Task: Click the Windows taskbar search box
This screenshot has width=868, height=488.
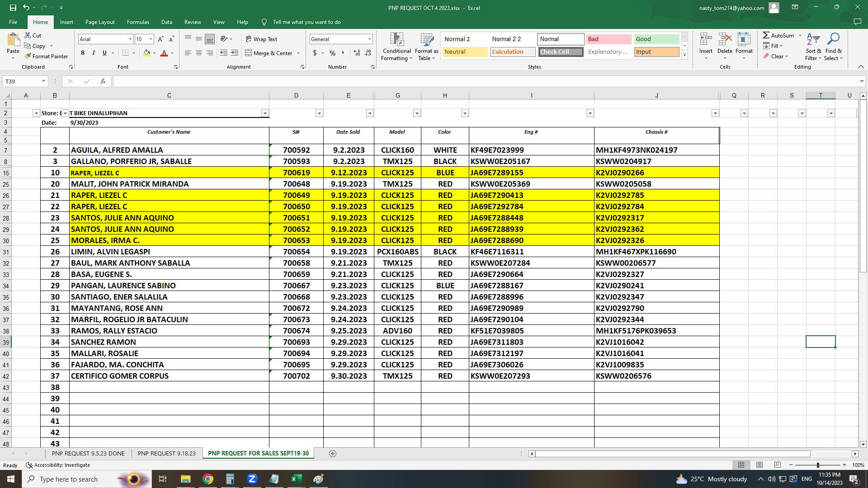Action: [69, 479]
